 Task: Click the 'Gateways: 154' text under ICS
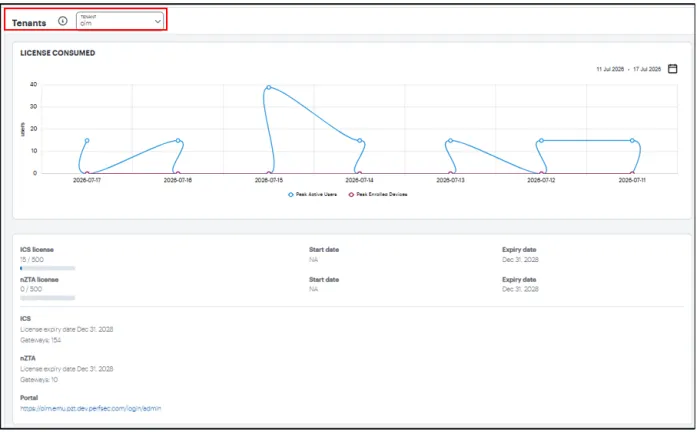[x=40, y=340]
